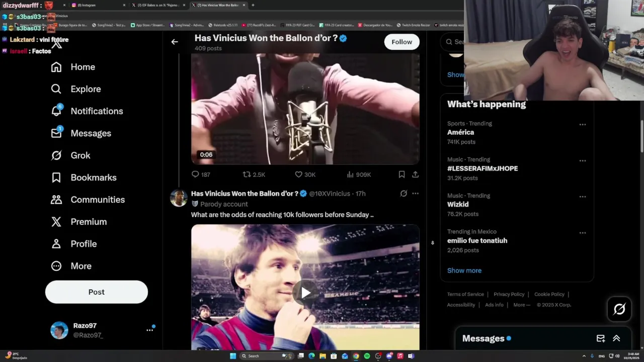View analytics showing 909K views
644x362 pixels.
(x=359, y=174)
